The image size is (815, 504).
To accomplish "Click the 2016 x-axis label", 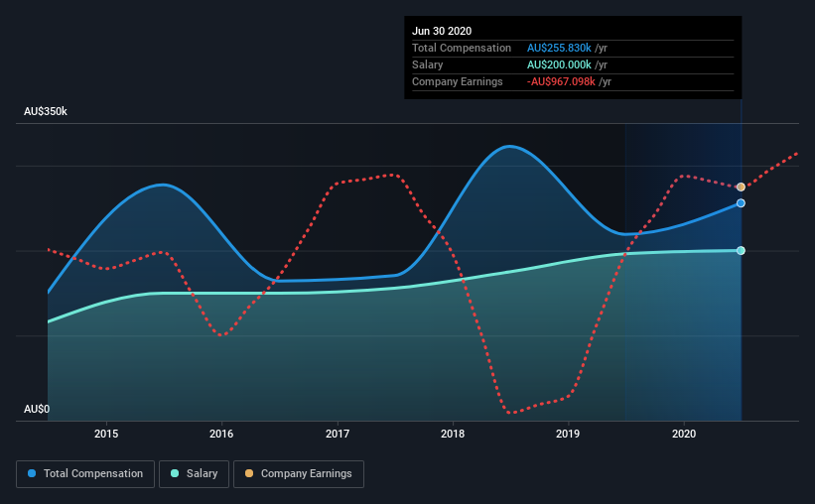I will click(221, 434).
